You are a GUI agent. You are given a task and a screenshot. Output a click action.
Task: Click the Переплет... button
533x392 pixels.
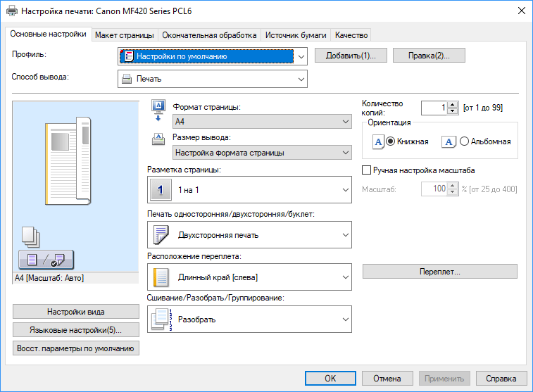(439, 271)
